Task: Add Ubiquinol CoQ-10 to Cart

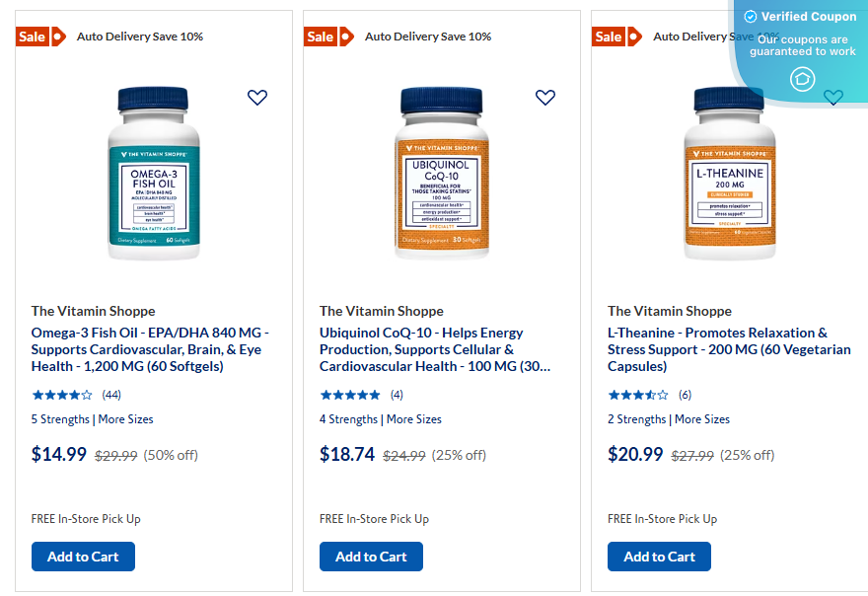Action: click(x=371, y=556)
